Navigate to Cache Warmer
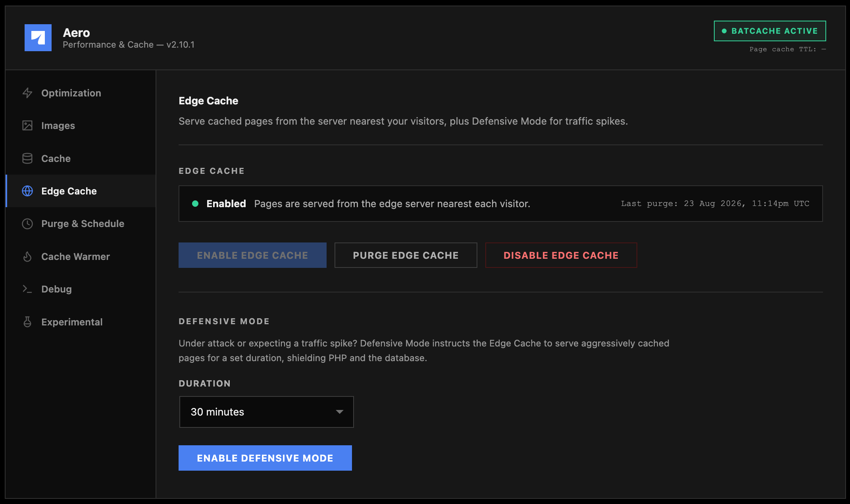The height and width of the screenshot is (504, 850). pos(81,256)
